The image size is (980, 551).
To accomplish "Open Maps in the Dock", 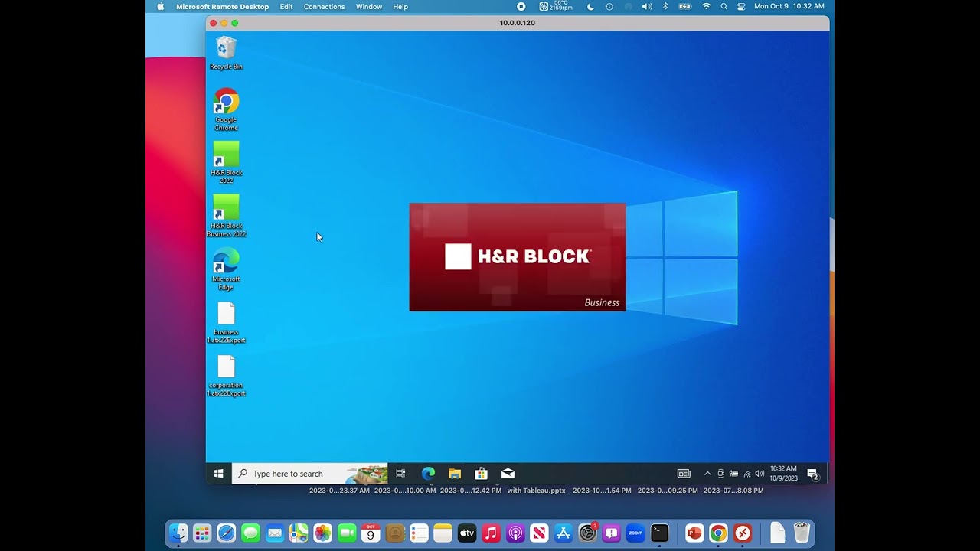I will point(299,533).
